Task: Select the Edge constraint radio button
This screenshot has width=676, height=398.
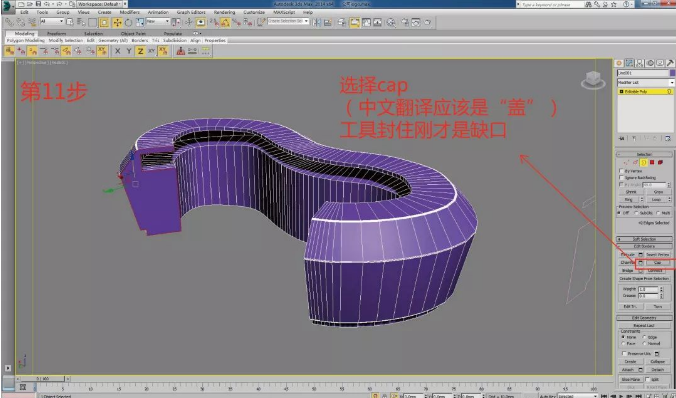Action: click(646, 337)
